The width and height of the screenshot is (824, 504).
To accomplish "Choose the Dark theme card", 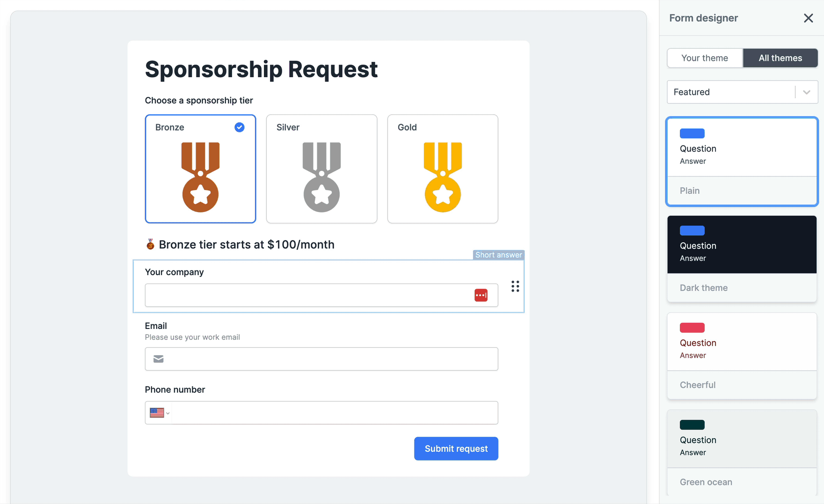I will click(x=742, y=259).
